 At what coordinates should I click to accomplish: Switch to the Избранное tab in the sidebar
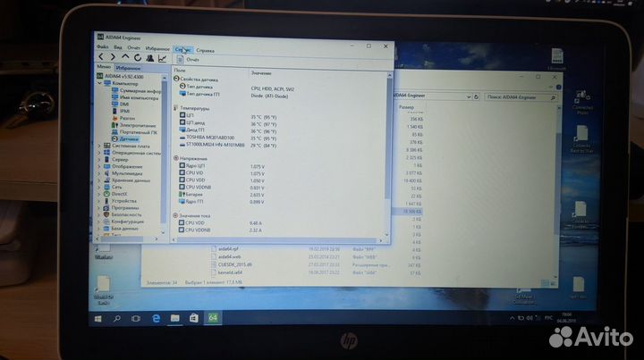click(x=128, y=68)
